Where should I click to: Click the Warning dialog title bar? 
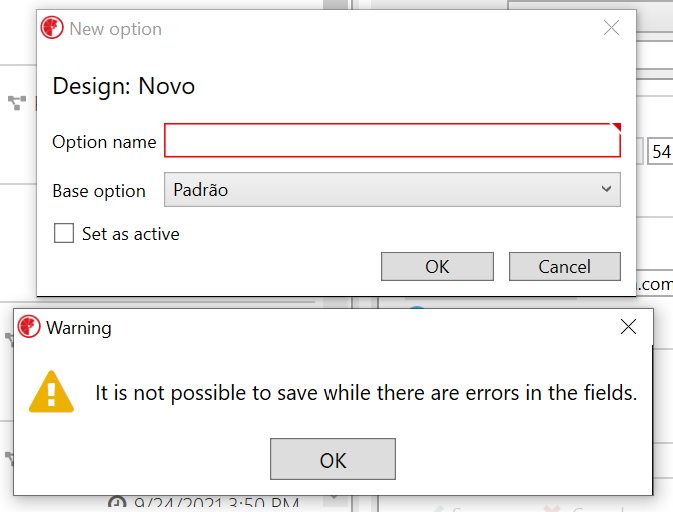click(333, 327)
